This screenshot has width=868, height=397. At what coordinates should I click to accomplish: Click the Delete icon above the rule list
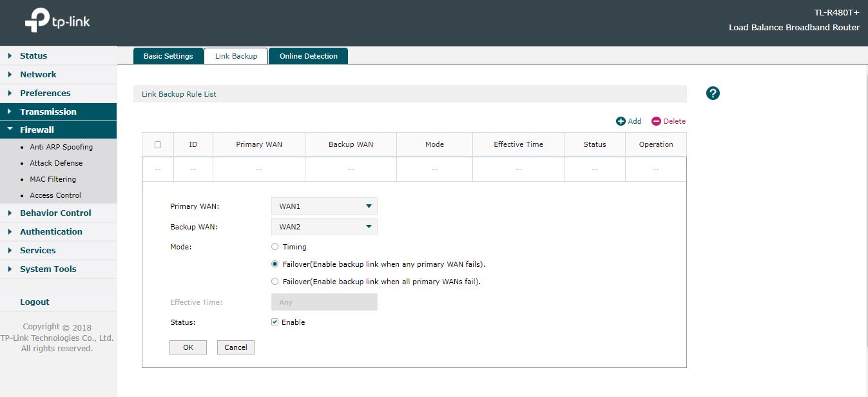(668, 121)
